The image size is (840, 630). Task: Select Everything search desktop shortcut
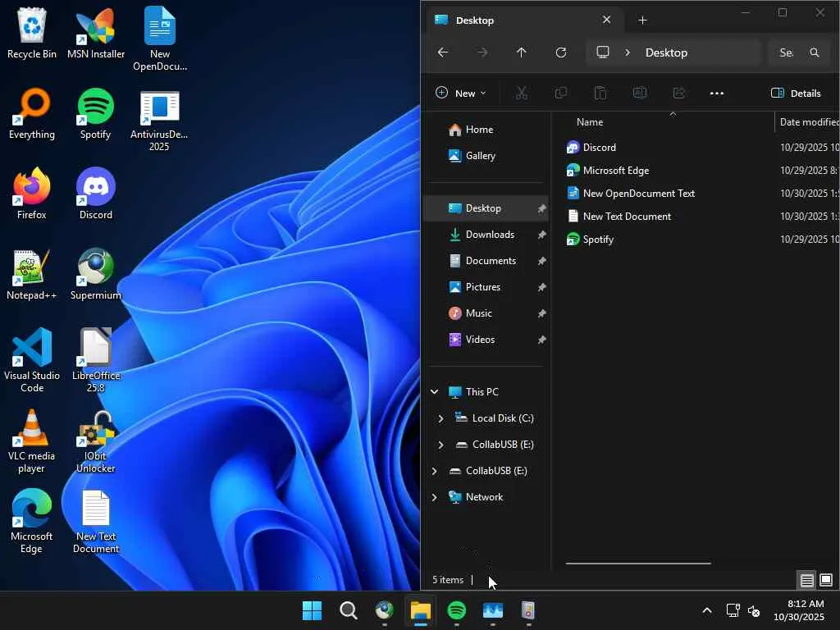(32, 113)
